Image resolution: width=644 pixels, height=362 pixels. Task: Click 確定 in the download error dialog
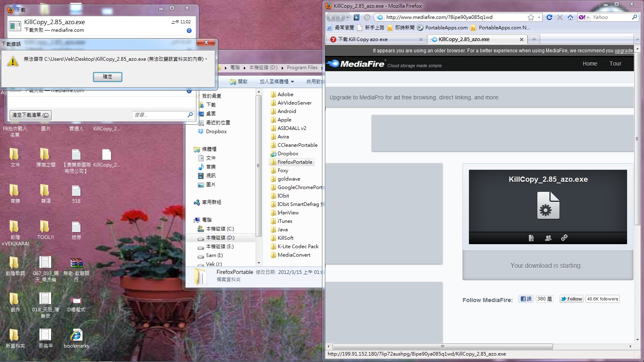tap(107, 77)
